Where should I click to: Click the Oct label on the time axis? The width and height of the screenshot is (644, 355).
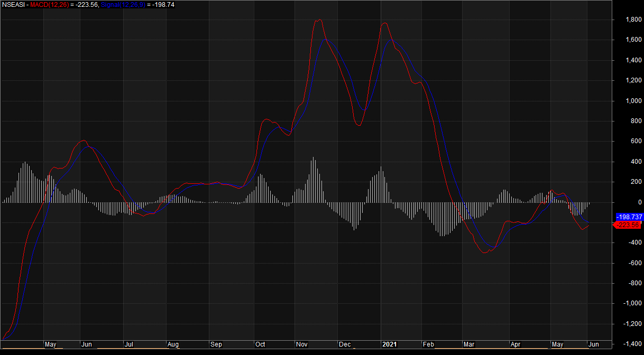260,344
